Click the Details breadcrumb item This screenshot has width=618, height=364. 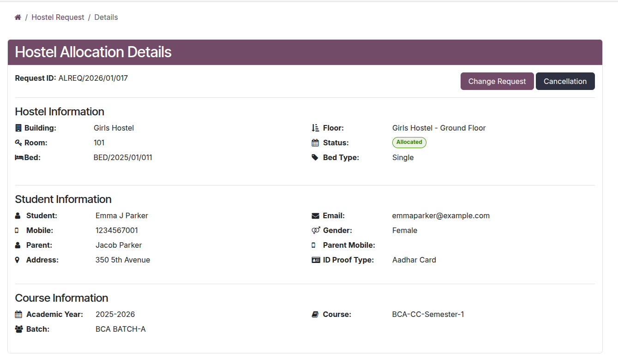click(x=106, y=18)
